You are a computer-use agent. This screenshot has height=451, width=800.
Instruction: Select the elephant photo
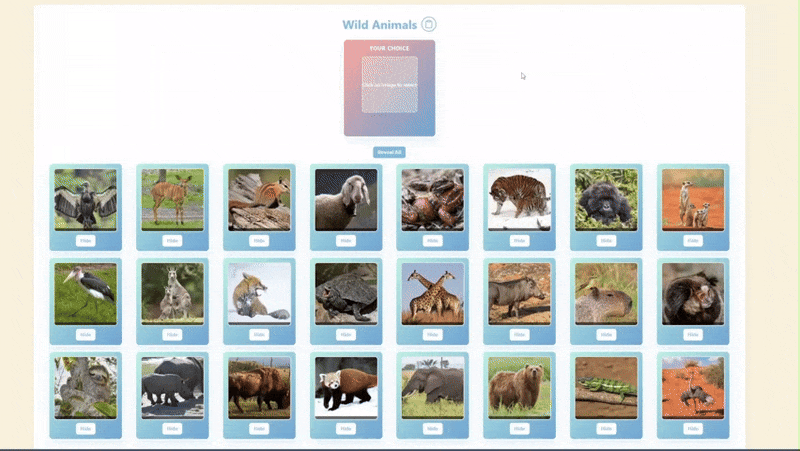pos(432,387)
